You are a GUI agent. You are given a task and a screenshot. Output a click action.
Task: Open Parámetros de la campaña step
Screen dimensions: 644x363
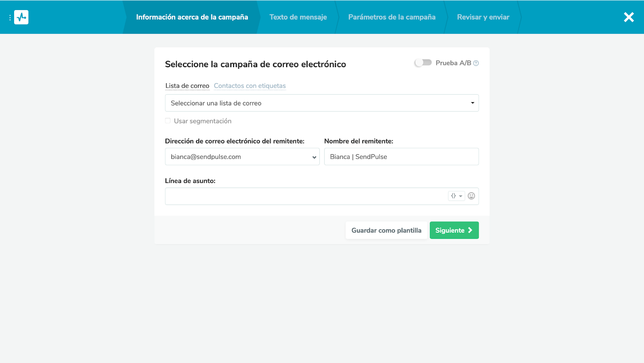(x=392, y=17)
